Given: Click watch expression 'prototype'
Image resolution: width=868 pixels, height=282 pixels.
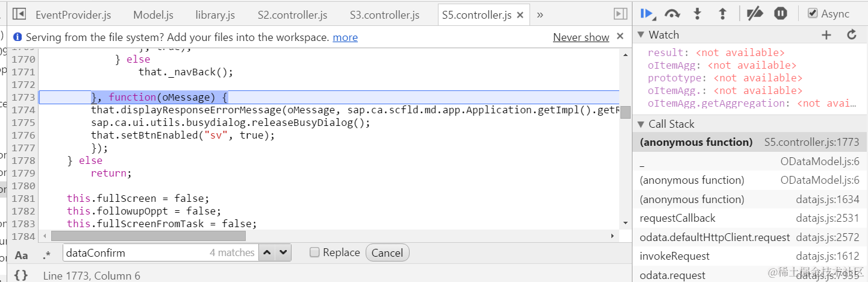Looking at the screenshot, I should coord(675,78).
